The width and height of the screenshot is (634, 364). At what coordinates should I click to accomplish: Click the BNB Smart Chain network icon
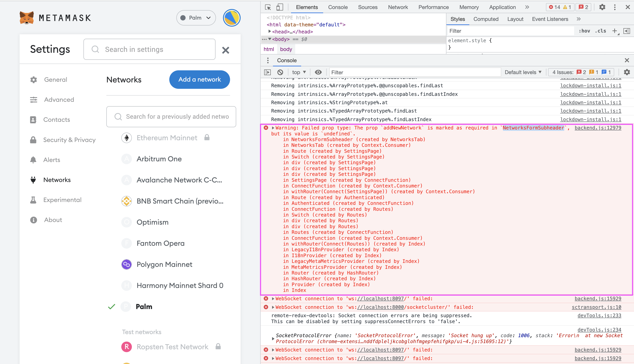coord(126,201)
